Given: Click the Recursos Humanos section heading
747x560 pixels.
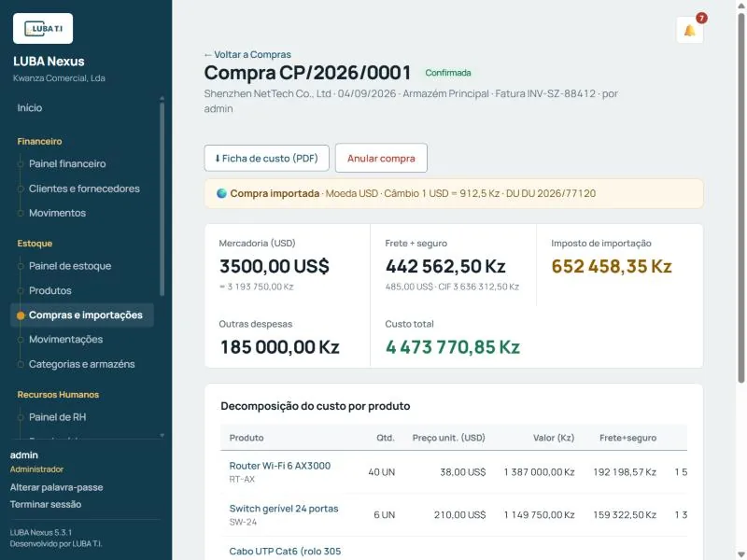Looking at the screenshot, I should pos(58,395).
